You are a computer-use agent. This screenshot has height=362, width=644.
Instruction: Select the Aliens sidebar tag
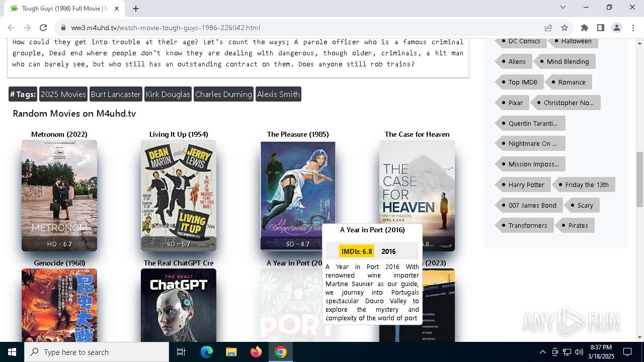pyautogui.click(x=513, y=62)
